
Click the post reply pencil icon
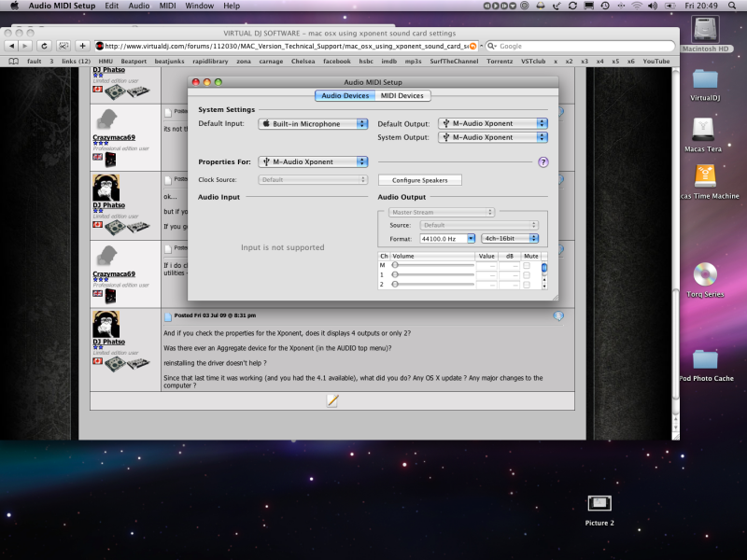click(x=331, y=400)
